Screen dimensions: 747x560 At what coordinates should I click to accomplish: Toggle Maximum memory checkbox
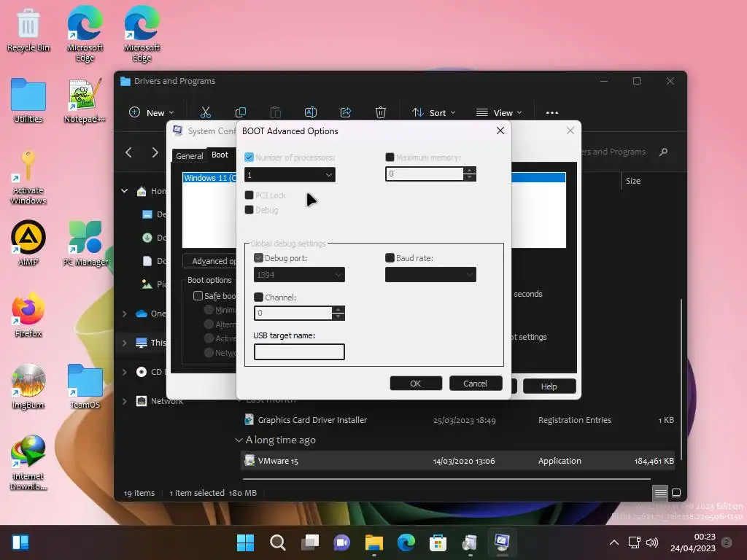coord(390,157)
